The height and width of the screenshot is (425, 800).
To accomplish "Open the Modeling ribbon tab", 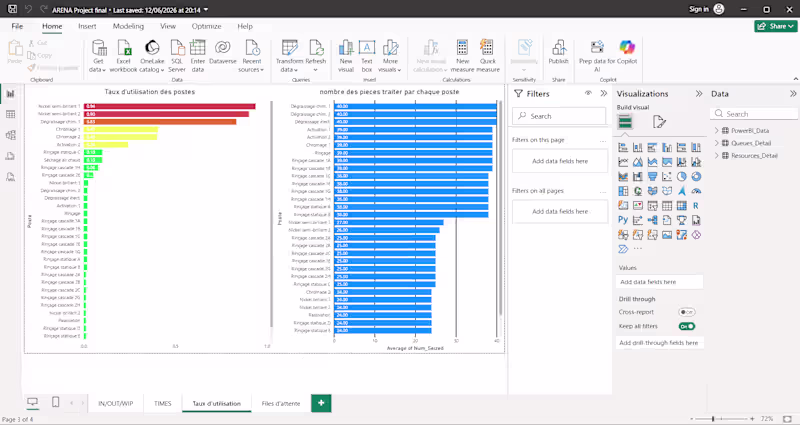I will tap(128, 26).
